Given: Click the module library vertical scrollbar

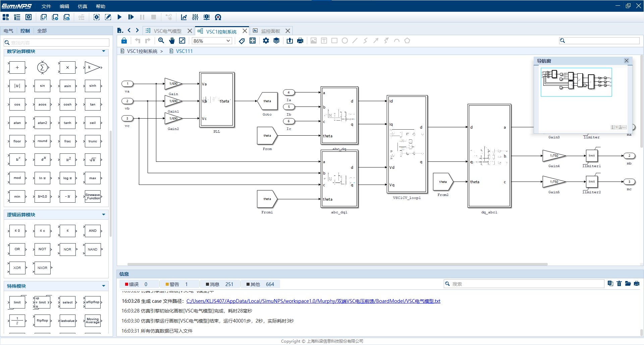Looking at the screenshot, I should pyautogui.click(x=111, y=184).
